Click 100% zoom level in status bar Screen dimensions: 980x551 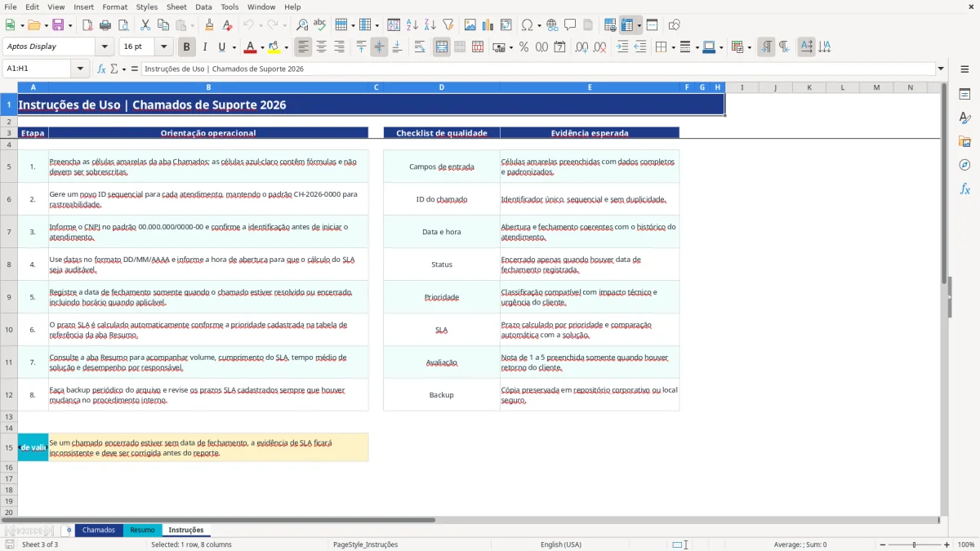click(965, 544)
